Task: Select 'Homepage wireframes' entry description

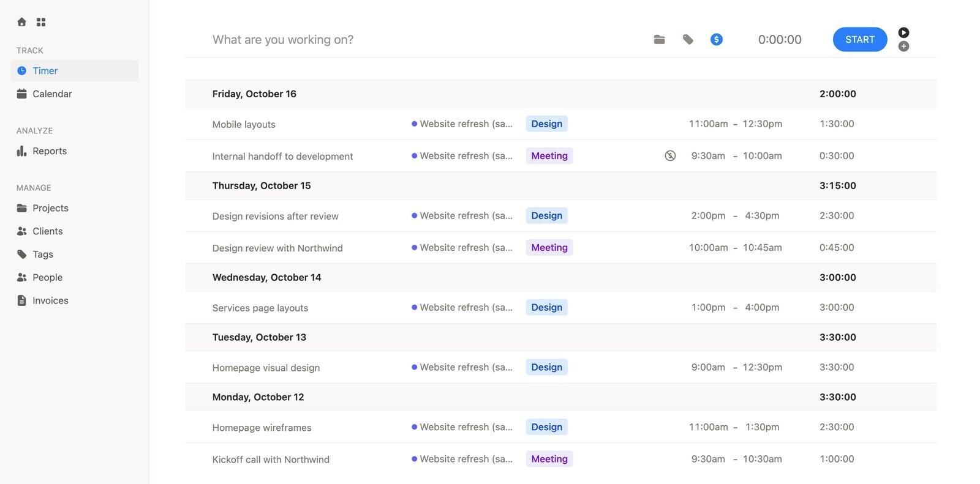Action: 262,428
